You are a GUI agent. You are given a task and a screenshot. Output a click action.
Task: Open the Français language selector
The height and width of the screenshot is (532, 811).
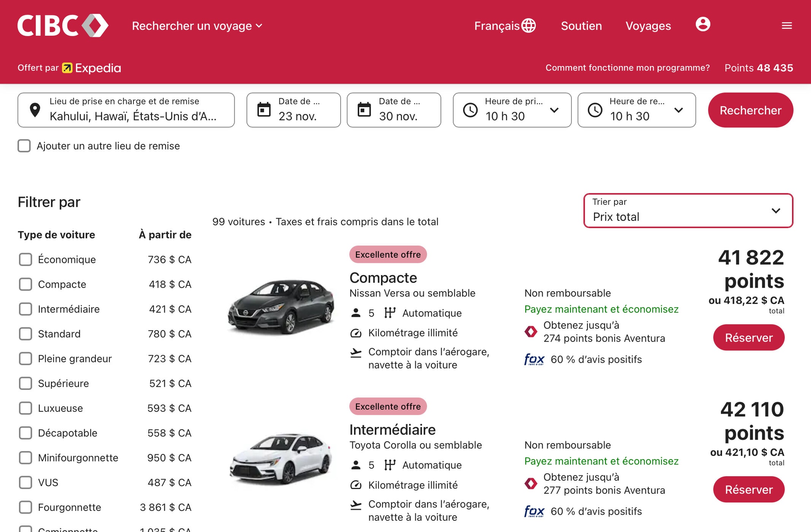[x=505, y=25]
